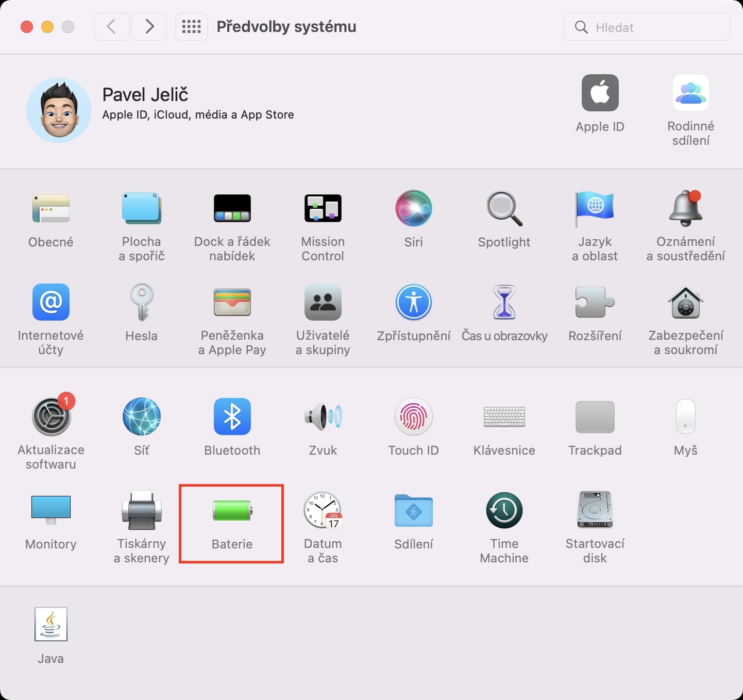
Task: Open Síť network preferences
Action: [142, 416]
